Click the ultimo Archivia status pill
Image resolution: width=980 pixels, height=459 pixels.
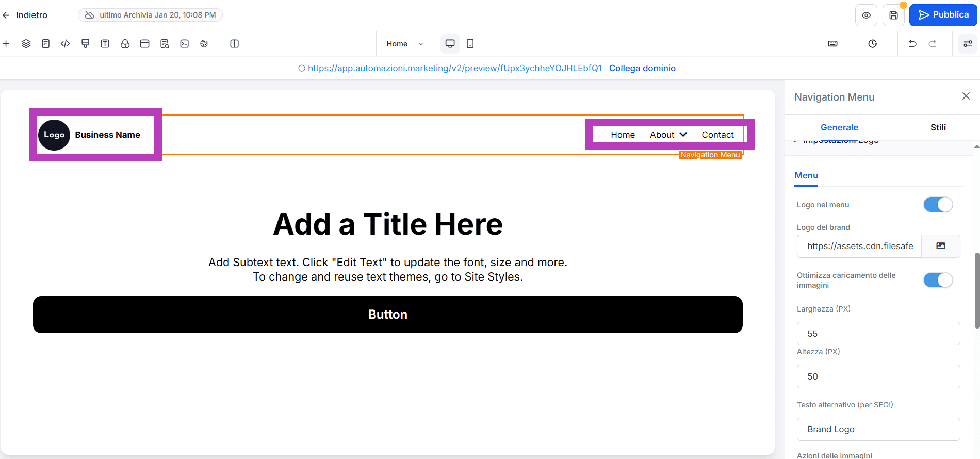click(x=150, y=15)
